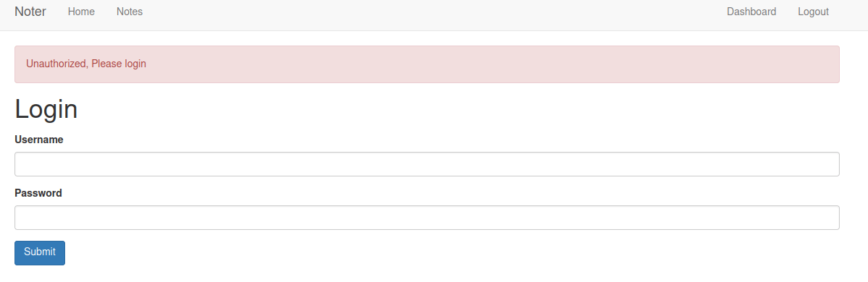868x282 pixels.
Task: Place the cursor in the Password text box
Action: pyautogui.click(x=427, y=218)
